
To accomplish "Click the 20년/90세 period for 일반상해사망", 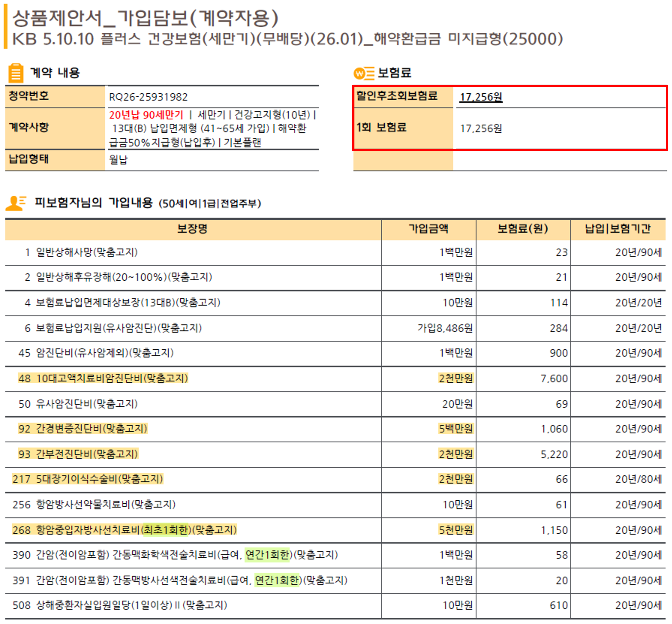I will [639, 252].
